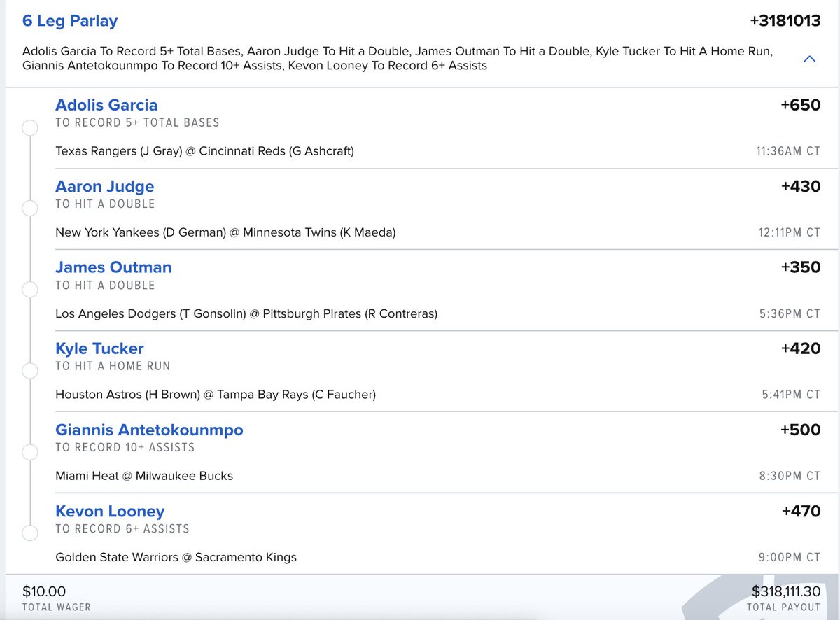Open James Outman player link
The image size is (840, 620).
113,267
